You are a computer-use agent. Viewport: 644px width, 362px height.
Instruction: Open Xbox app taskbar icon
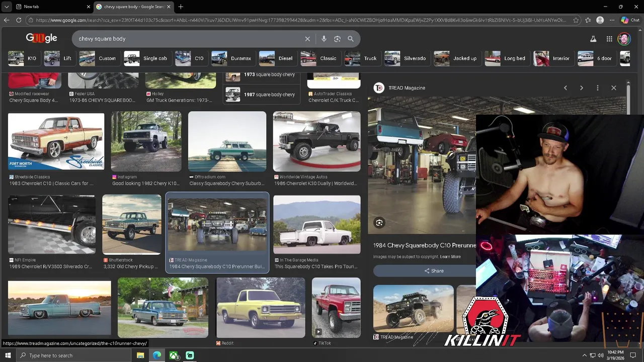point(174,355)
